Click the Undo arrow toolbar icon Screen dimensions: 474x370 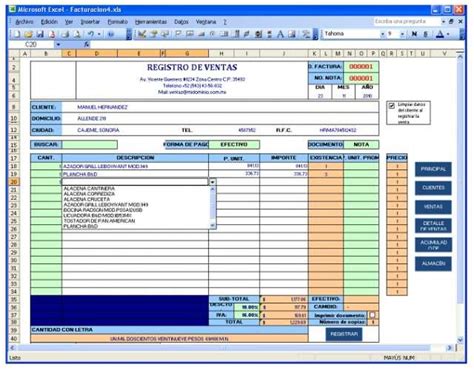tap(91, 34)
